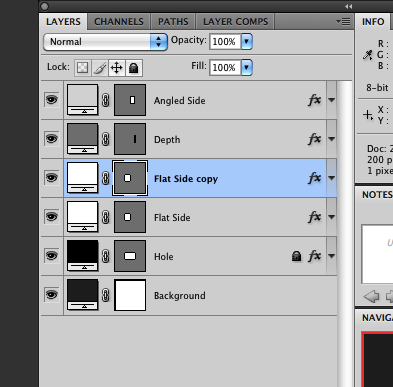Open the Normal blend mode dropdown
Screen dimensions: 393x387
click(105, 42)
